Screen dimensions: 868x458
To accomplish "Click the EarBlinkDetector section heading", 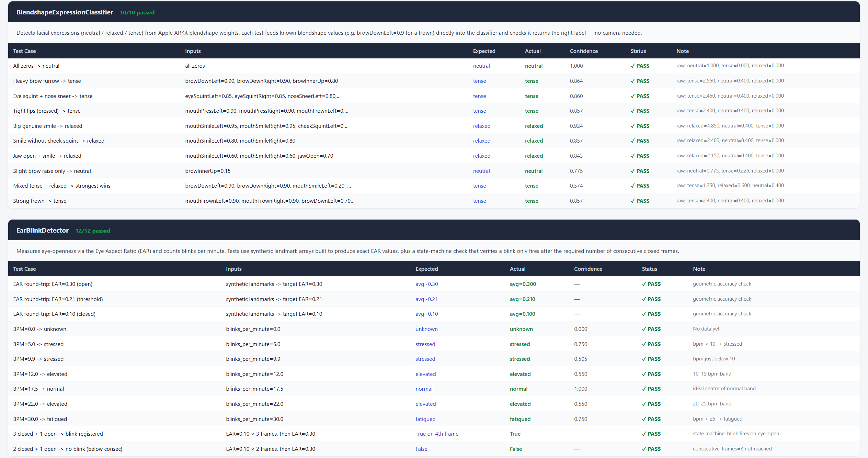I will point(43,231).
